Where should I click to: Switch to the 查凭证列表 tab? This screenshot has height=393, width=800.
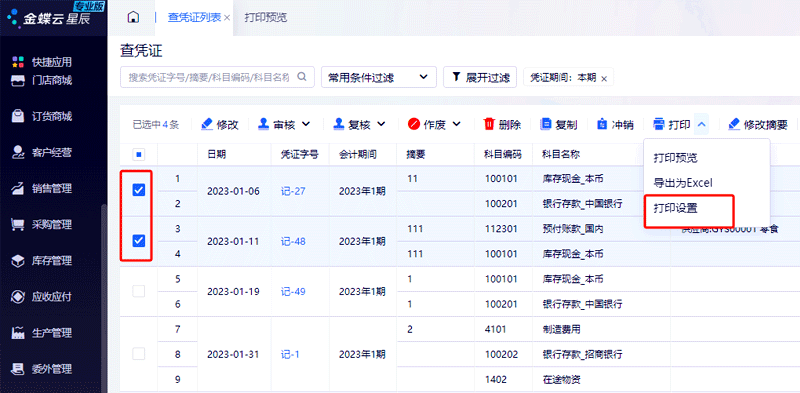[x=194, y=17]
